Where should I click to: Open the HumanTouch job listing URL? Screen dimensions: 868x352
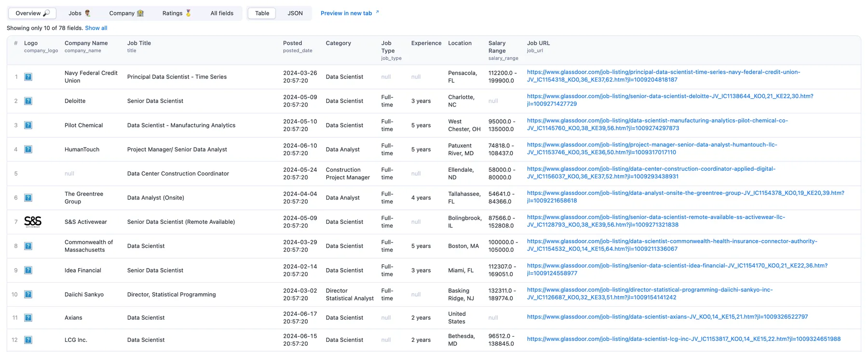pos(652,149)
